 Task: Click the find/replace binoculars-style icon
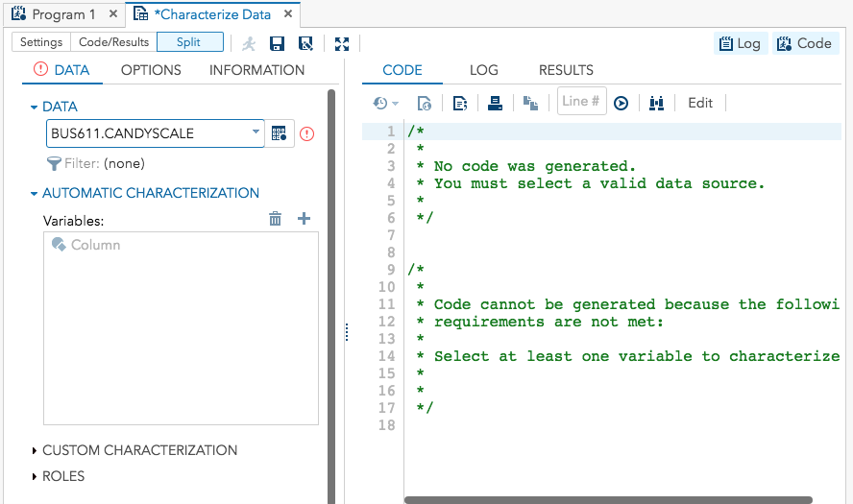[657, 103]
